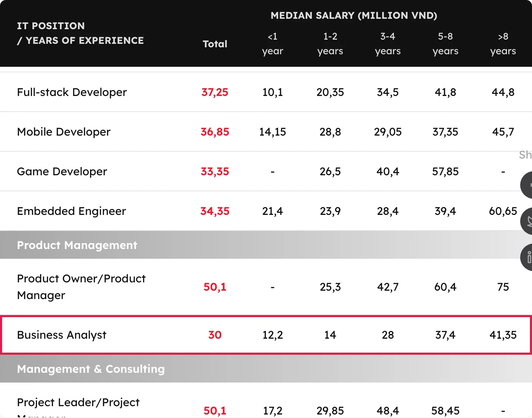The width and height of the screenshot is (532, 418).
Task: Select the Business Analyst total '30'
Action: click(215, 335)
